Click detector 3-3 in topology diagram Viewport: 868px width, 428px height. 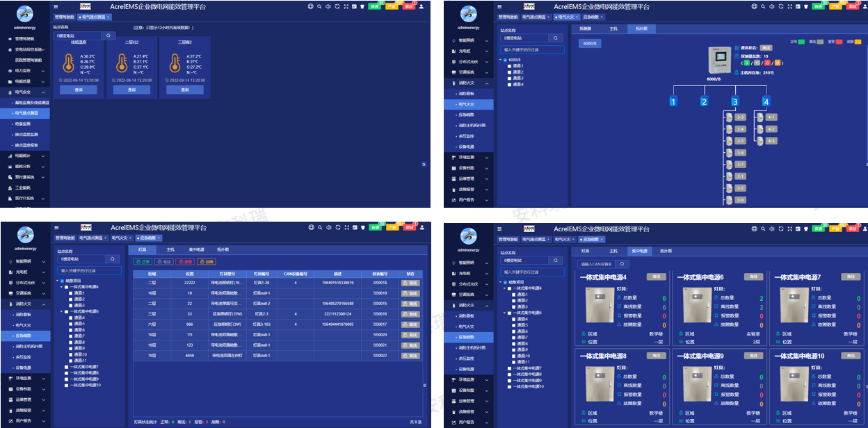pyautogui.click(x=740, y=117)
